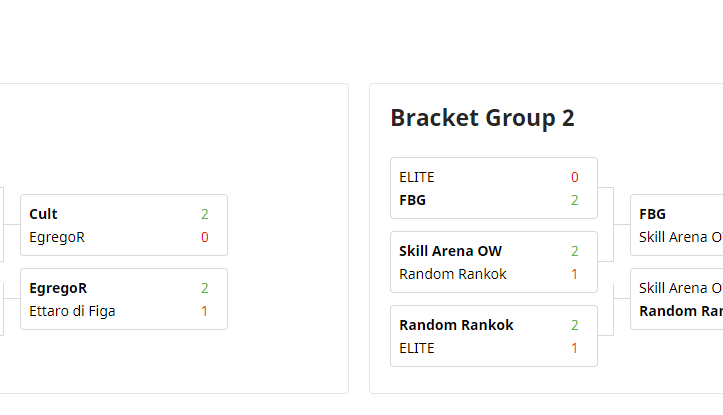
Task: Click Skill Arena OW's score of 2
Action: point(575,251)
